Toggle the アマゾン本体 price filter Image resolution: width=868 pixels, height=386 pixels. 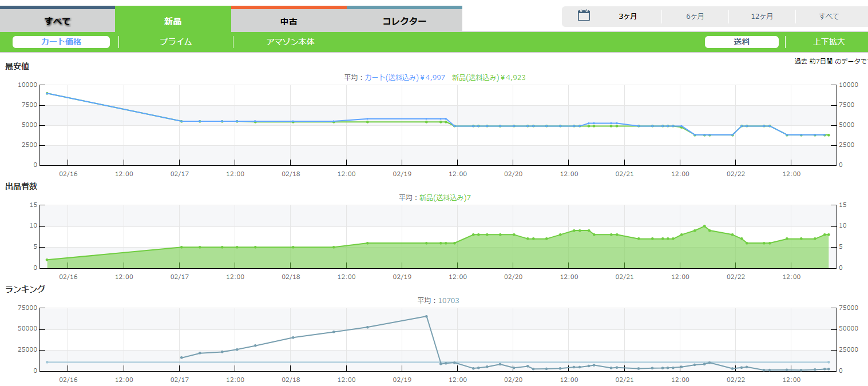tap(290, 42)
